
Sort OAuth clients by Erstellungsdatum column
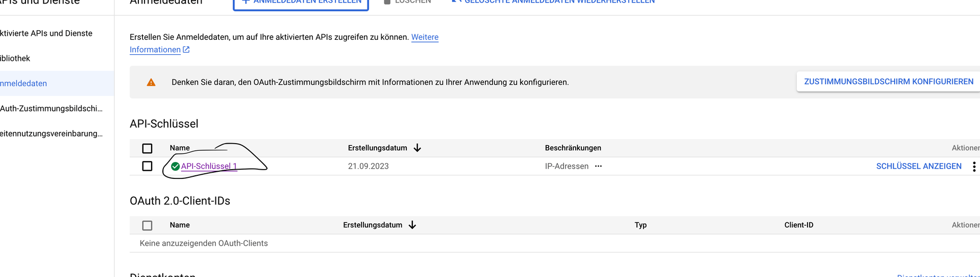pyautogui.click(x=372, y=225)
